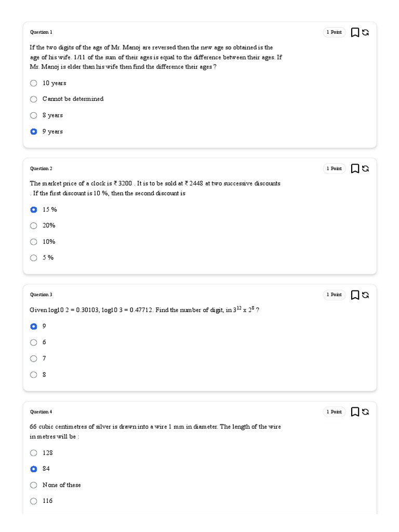This screenshot has height=532, width=399.
Task: Click the '1 Point' badge on Question 1
Action: coord(334,32)
